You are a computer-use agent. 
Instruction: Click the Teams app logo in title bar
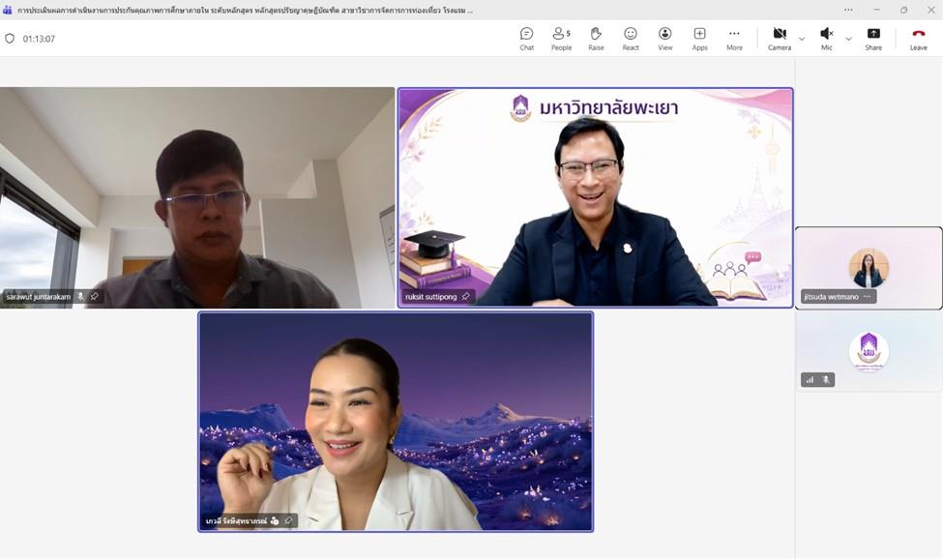point(7,10)
